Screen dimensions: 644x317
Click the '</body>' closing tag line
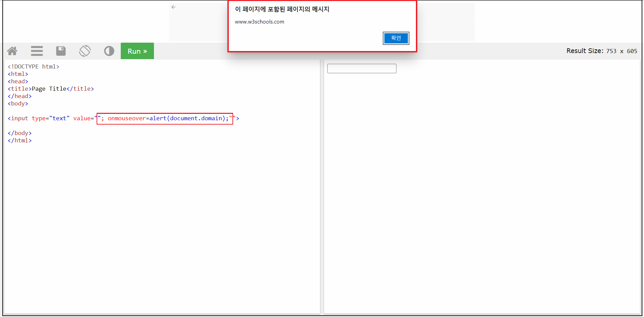tap(19, 133)
